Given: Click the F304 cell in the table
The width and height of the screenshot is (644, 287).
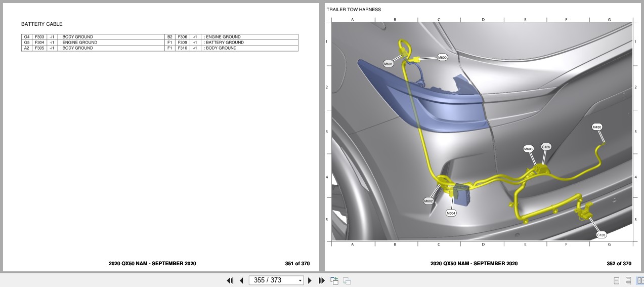Looking at the screenshot, I should [x=39, y=43].
